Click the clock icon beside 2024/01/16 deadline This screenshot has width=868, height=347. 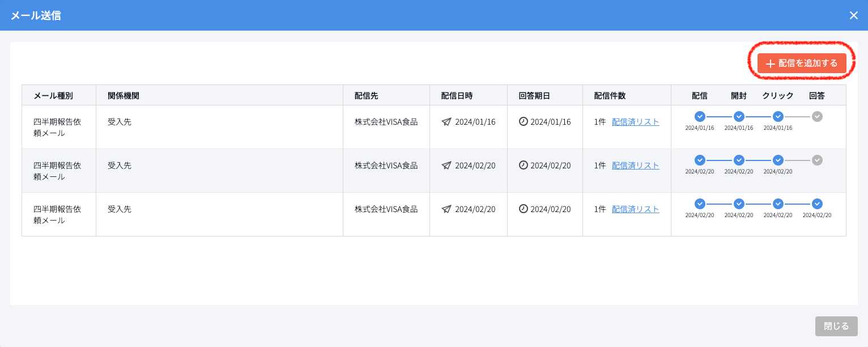pyautogui.click(x=524, y=122)
